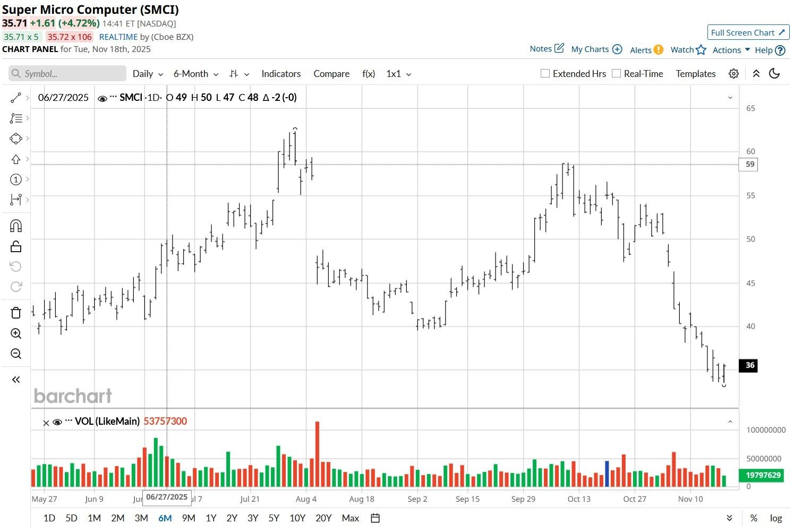Click the current price label 36
This screenshot has height=532, width=794.
click(x=748, y=365)
